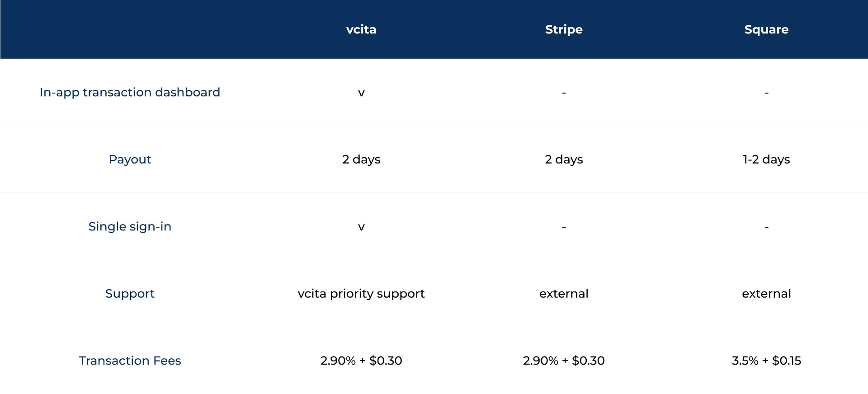Click the Square column header
The image size is (868, 394).
pos(766,29)
